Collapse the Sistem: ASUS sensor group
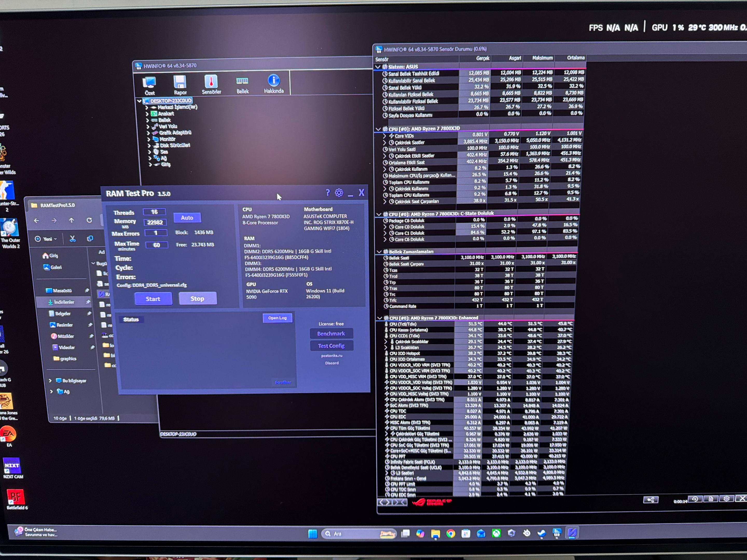The height and width of the screenshot is (560, 747). click(378, 67)
